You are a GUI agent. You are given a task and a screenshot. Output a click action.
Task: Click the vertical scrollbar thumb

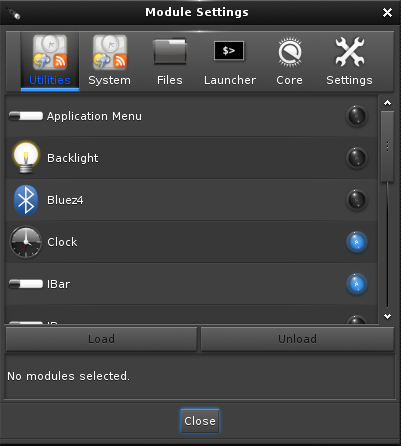(387, 146)
